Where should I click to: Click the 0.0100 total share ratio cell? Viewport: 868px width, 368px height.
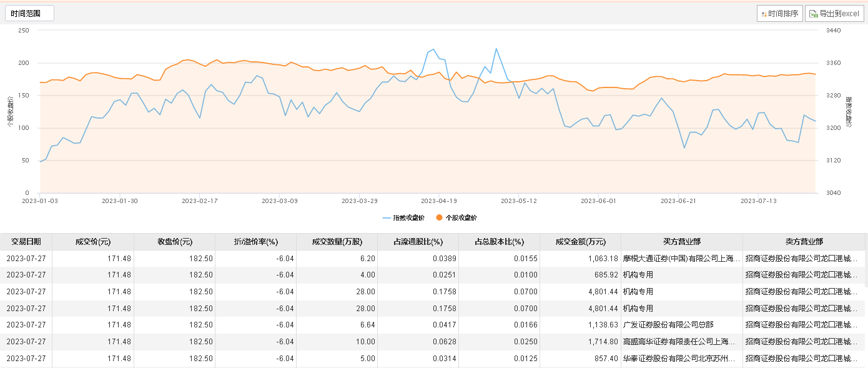(x=500, y=275)
